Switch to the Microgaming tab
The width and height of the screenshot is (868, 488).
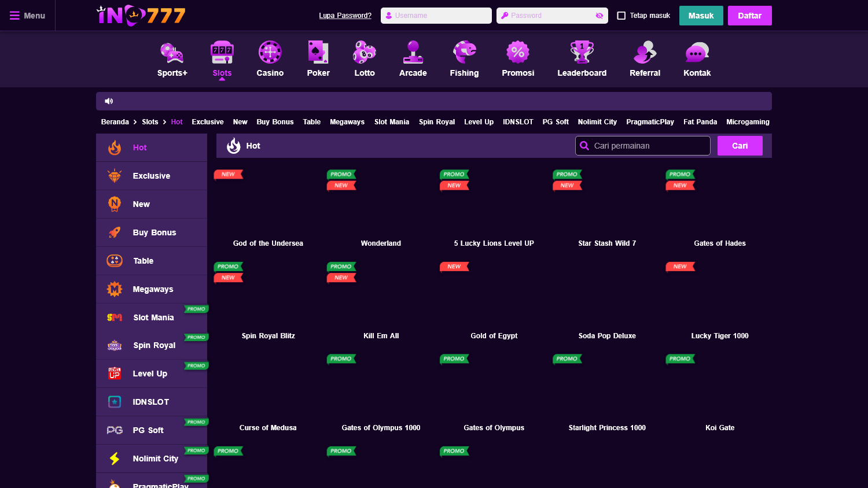(x=748, y=122)
